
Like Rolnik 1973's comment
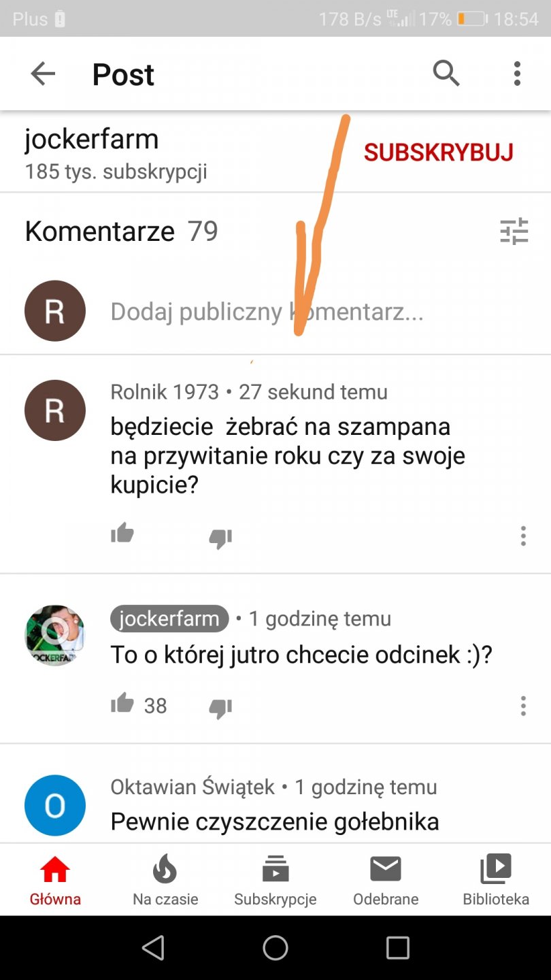click(x=122, y=533)
